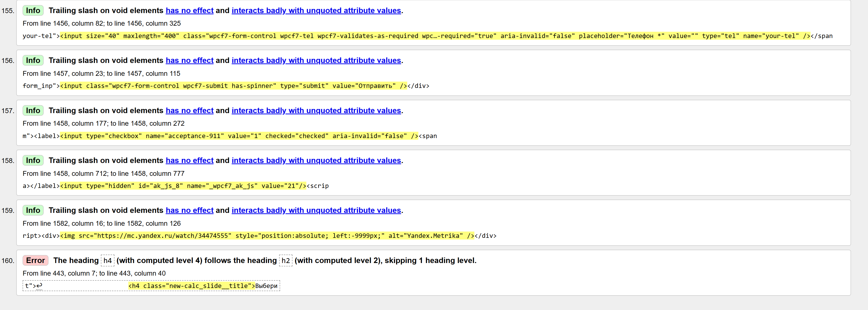Click the h4 code label in error message
This screenshot has width=868, height=310.
pos(107,261)
